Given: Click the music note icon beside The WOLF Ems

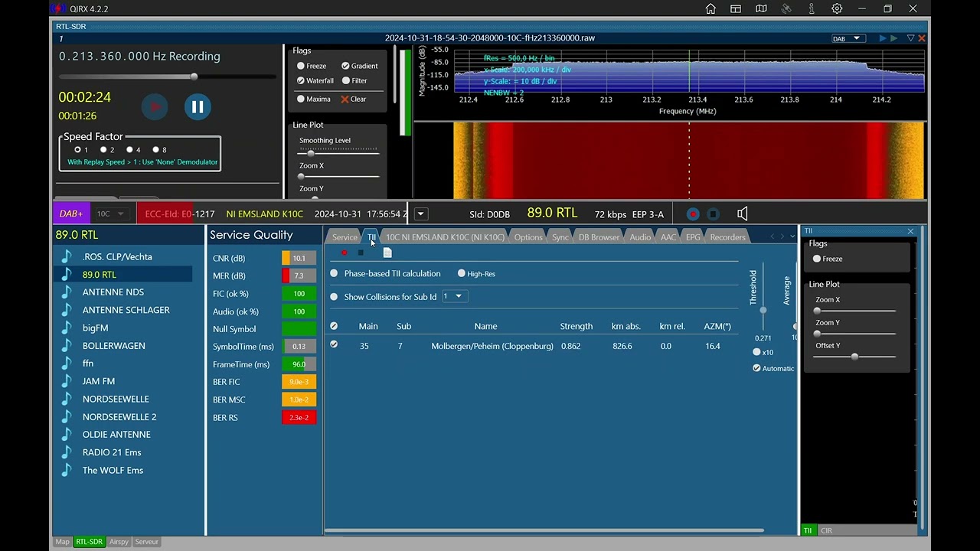Looking at the screenshot, I should tap(67, 470).
